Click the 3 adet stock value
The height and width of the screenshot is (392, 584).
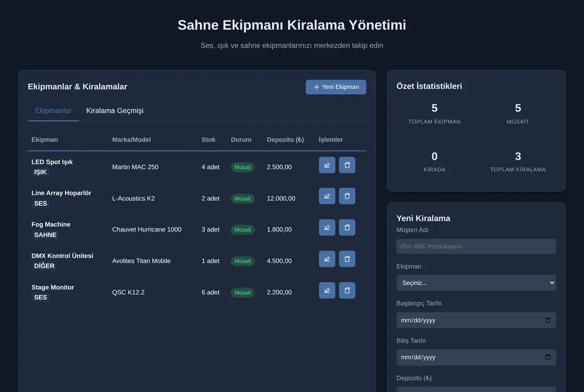click(211, 230)
